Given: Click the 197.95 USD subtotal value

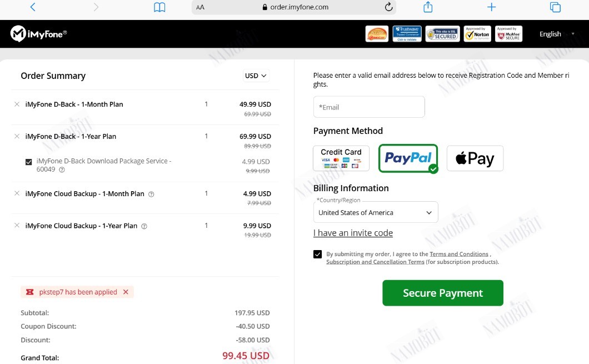Looking at the screenshot, I should [x=252, y=313].
